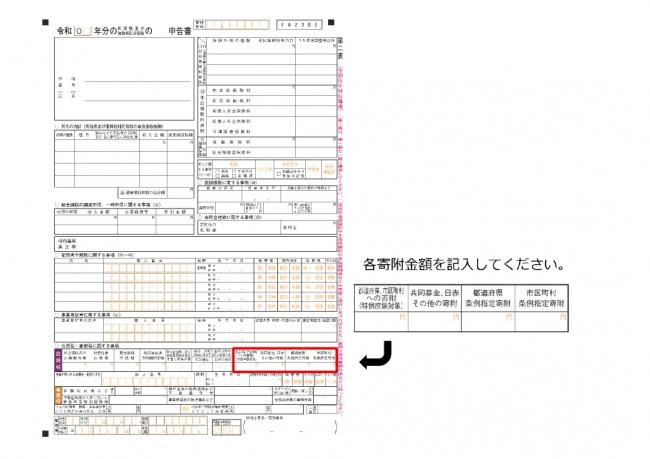Click the enlarged 都道府県 条例指定寄附 header
The width and height of the screenshot is (650, 459).
[x=488, y=298]
